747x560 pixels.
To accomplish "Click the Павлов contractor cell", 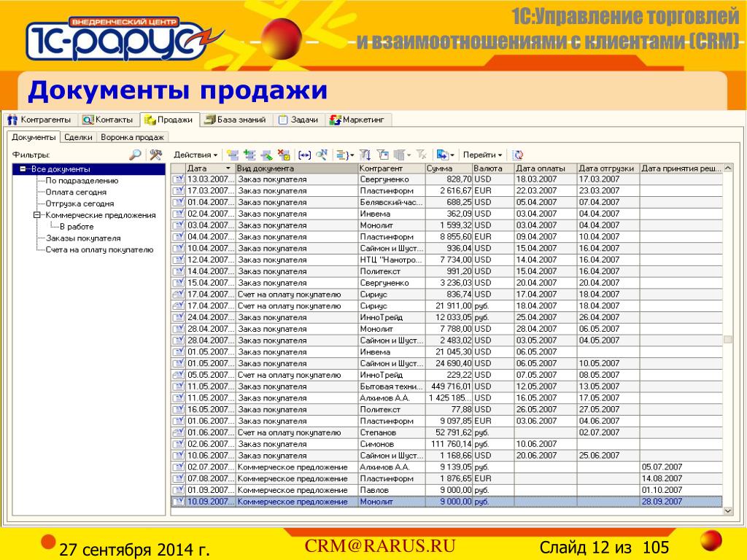I will point(391,490).
